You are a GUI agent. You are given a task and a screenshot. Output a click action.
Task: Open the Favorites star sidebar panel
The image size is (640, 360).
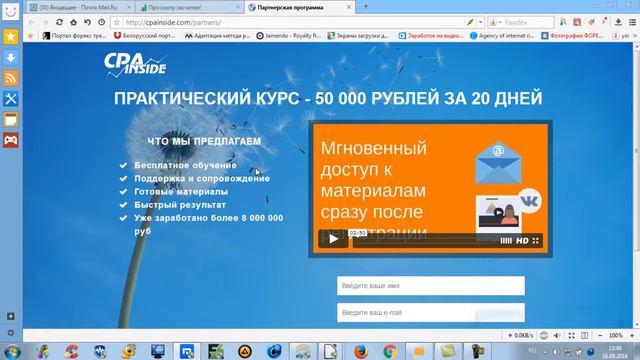[11, 37]
